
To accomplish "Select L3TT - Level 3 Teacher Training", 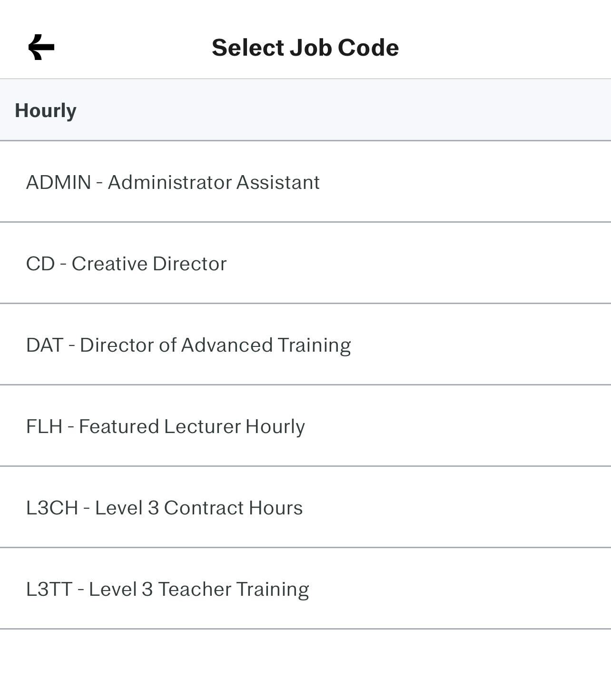I will (x=305, y=589).
